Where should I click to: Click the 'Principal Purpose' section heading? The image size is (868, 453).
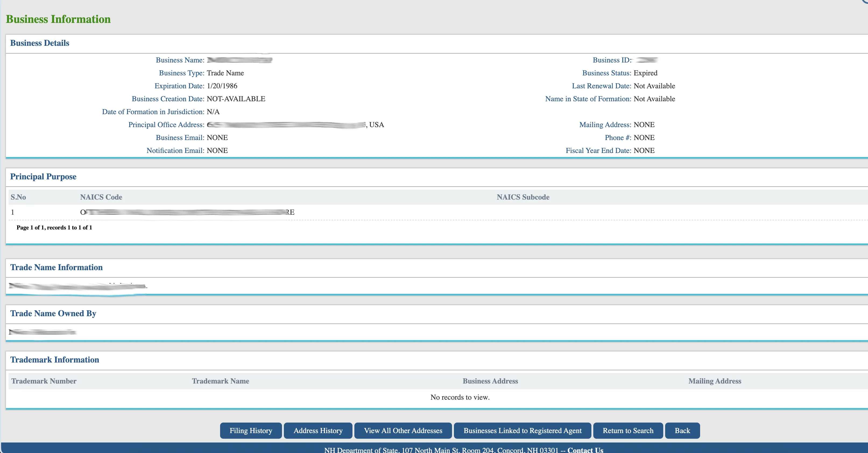[43, 176]
